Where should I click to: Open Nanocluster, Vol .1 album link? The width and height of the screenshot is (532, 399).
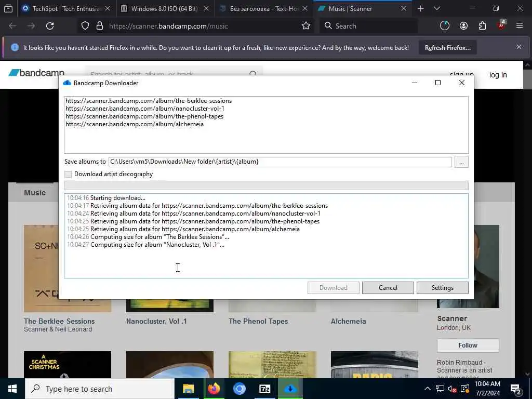[156, 321]
